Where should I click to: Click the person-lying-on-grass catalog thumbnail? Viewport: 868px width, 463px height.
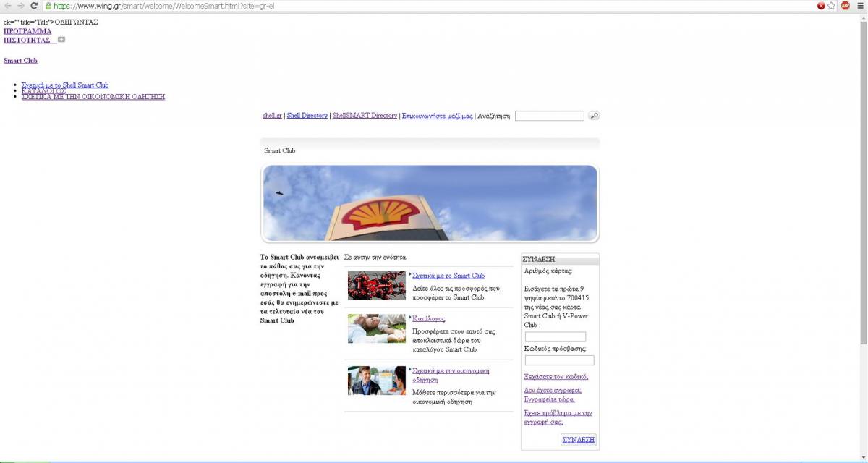pyautogui.click(x=376, y=328)
